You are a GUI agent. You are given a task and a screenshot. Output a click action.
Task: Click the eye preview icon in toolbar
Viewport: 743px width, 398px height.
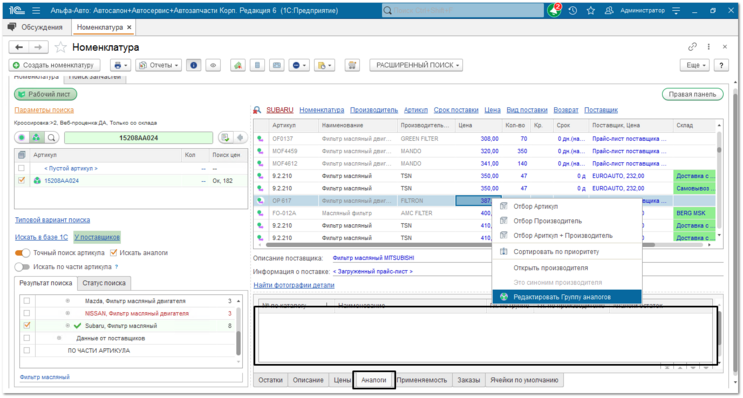pyautogui.click(x=213, y=65)
